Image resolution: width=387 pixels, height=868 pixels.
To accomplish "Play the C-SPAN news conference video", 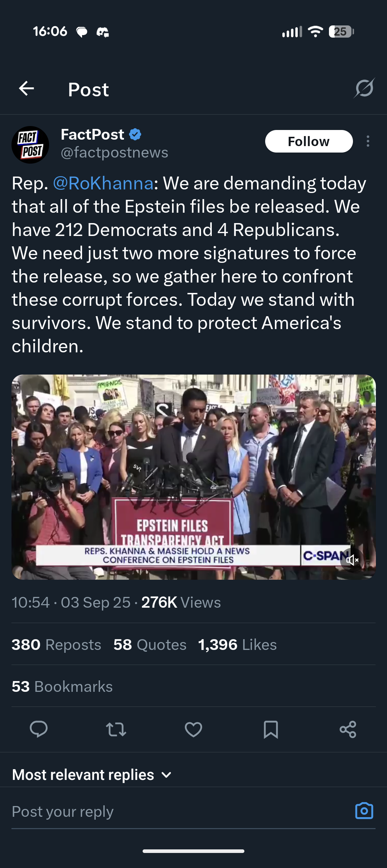I will coord(193,477).
